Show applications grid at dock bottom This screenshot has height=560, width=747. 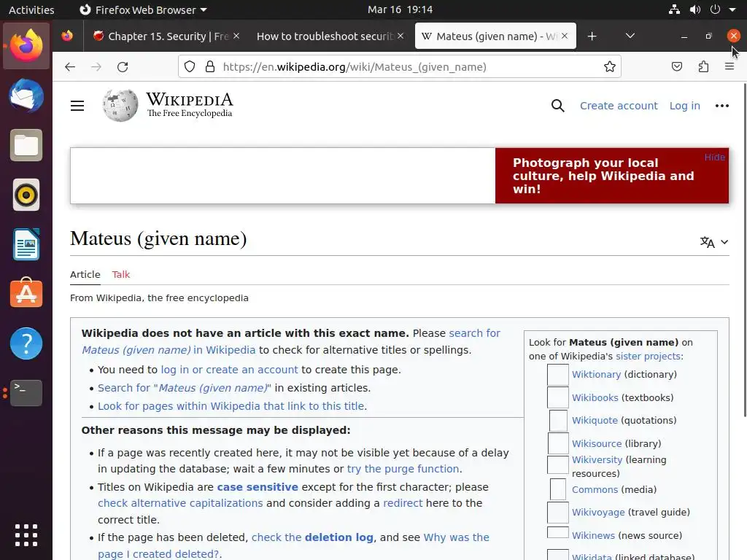(x=26, y=535)
